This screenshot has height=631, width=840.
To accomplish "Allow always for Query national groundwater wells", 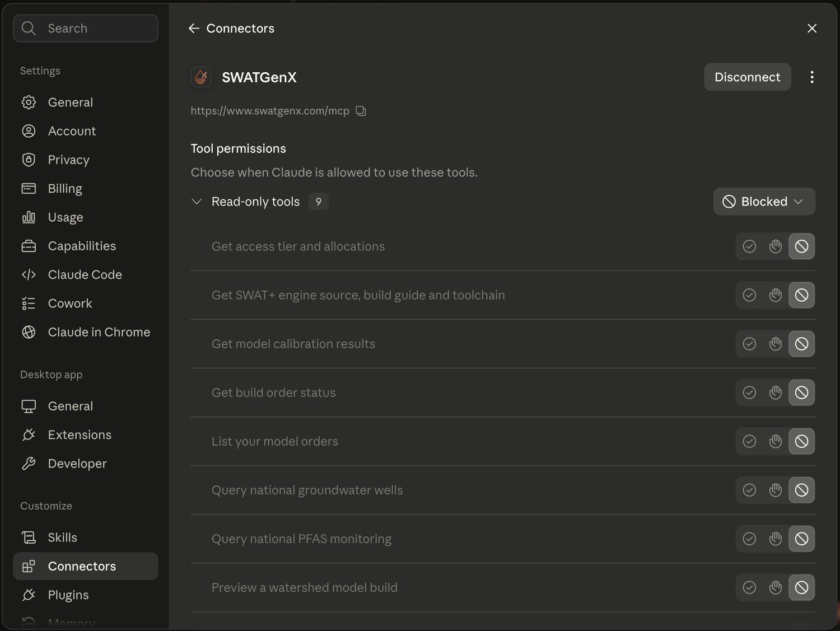I will tap(749, 490).
